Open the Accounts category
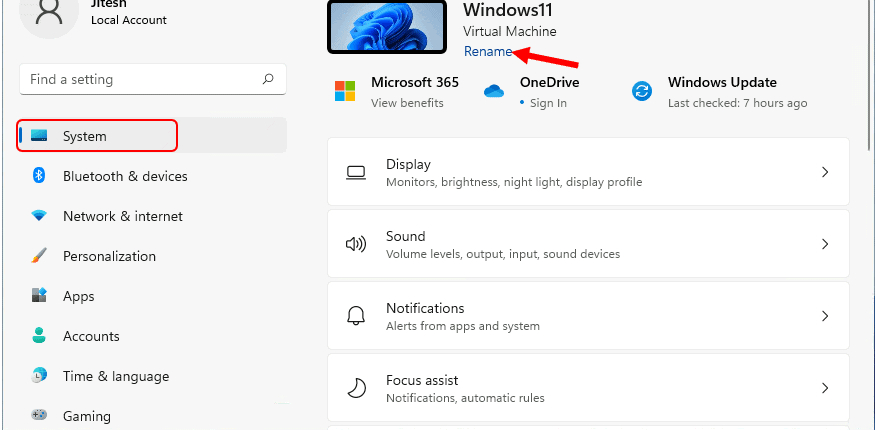This screenshot has height=430, width=880. (x=152, y=336)
